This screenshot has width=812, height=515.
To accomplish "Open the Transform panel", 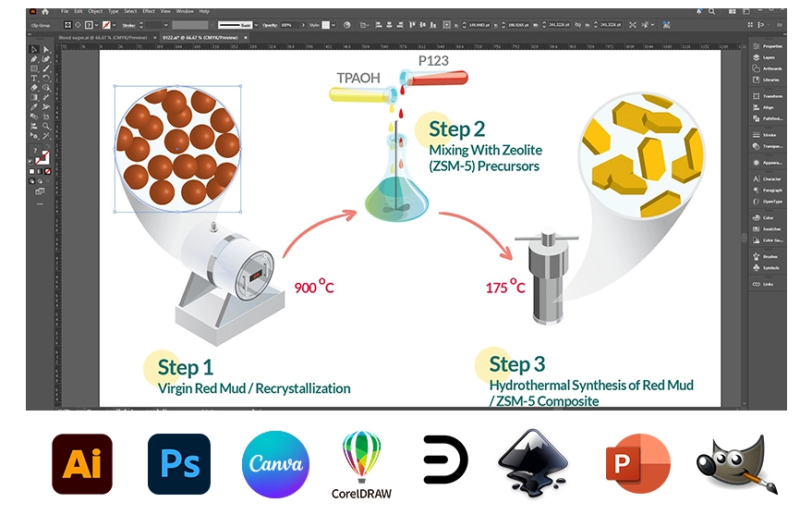I will pyautogui.click(x=768, y=96).
